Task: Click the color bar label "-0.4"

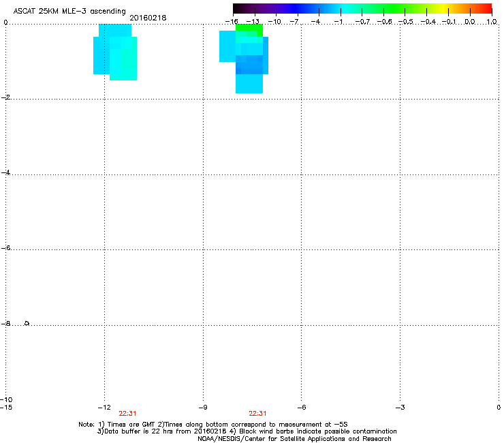Action: click(428, 22)
